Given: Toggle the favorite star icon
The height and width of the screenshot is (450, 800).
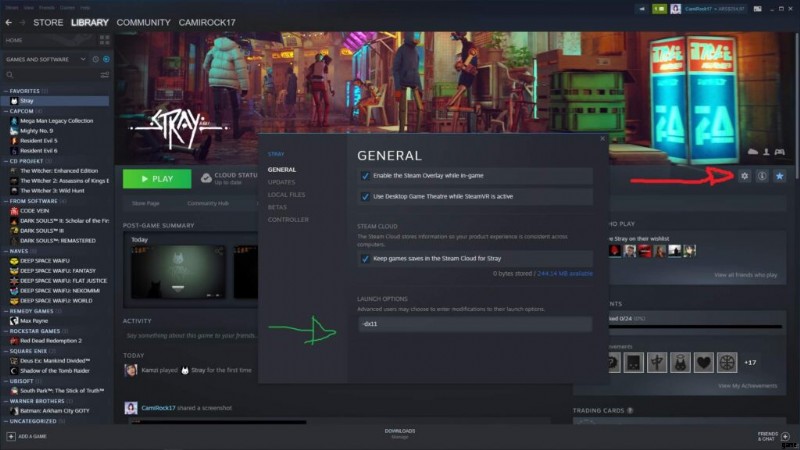Looking at the screenshot, I should (x=780, y=176).
